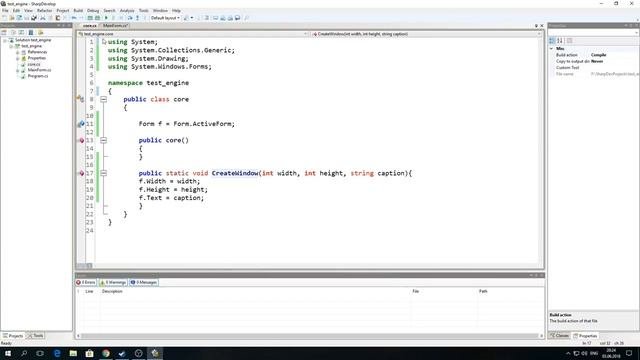Click the Path column header
This screenshot has width=640, height=360.
[x=483, y=291]
